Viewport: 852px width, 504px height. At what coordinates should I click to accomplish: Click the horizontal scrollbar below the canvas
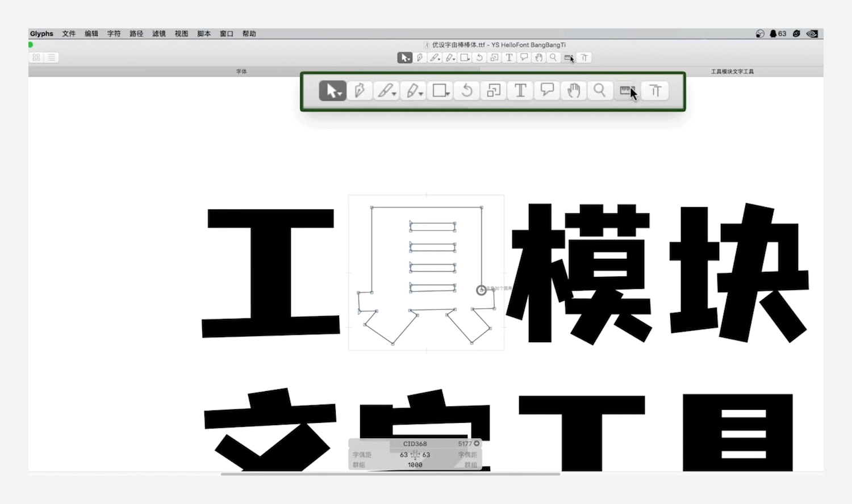click(390, 474)
